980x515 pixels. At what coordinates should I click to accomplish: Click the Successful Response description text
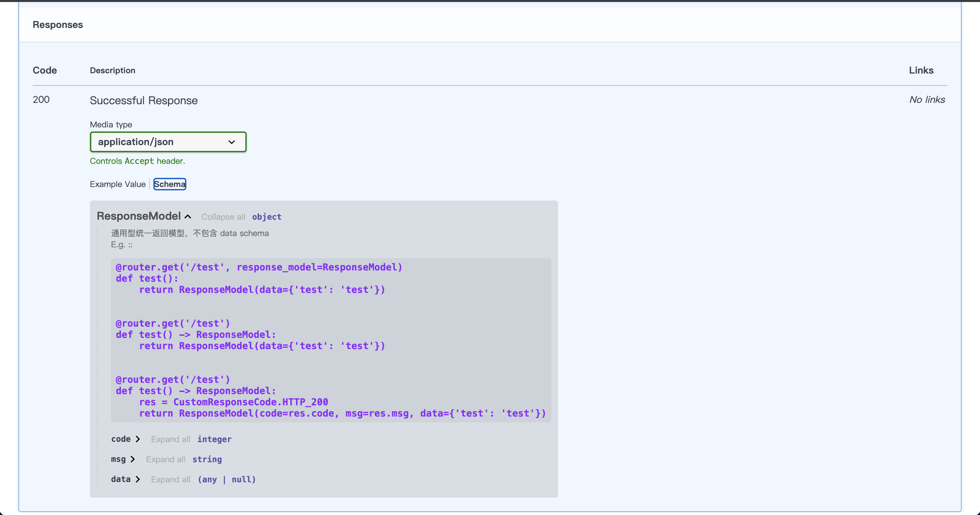click(x=143, y=100)
